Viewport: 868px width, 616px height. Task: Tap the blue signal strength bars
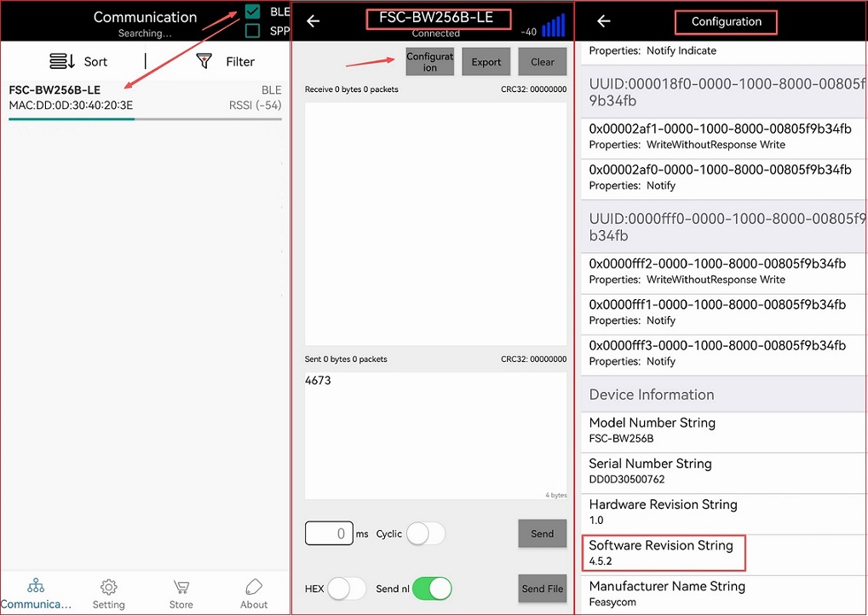pyautogui.click(x=554, y=26)
